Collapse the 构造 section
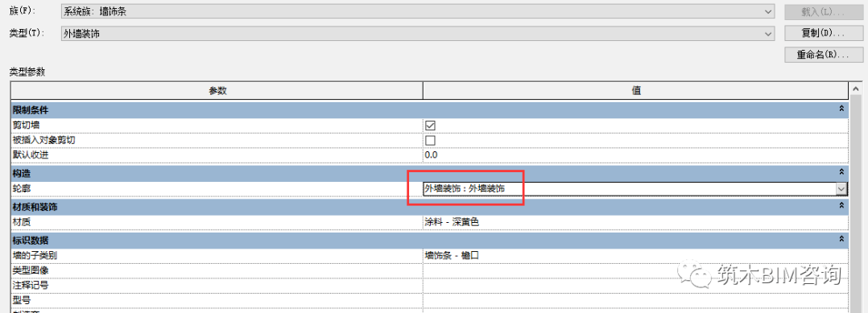This screenshot has width=868, height=313. tap(841, 172)
